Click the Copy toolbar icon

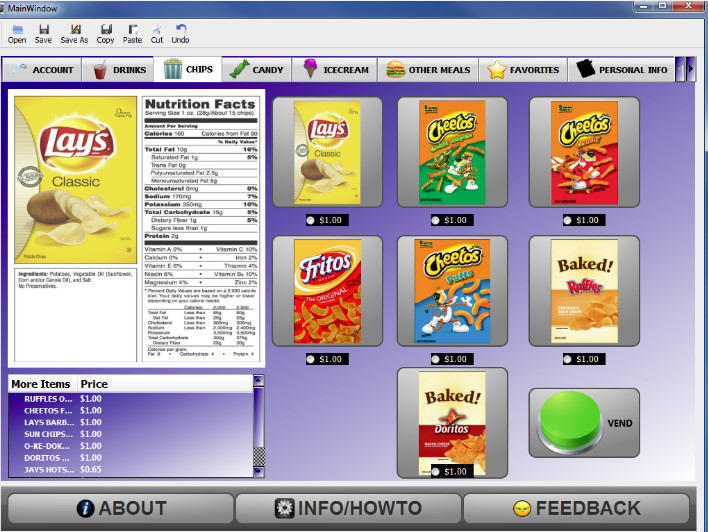(x=105, y=34)
